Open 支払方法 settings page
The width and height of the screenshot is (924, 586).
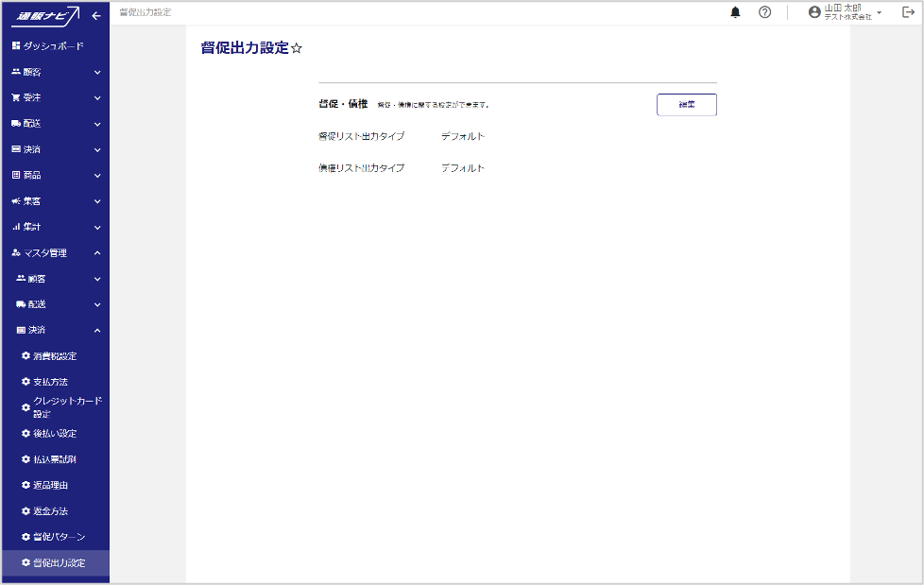[50, 382]
